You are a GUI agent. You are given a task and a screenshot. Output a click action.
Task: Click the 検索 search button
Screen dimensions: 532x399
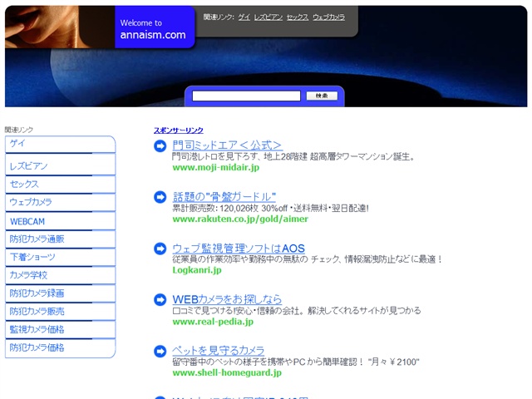point(322,96)
